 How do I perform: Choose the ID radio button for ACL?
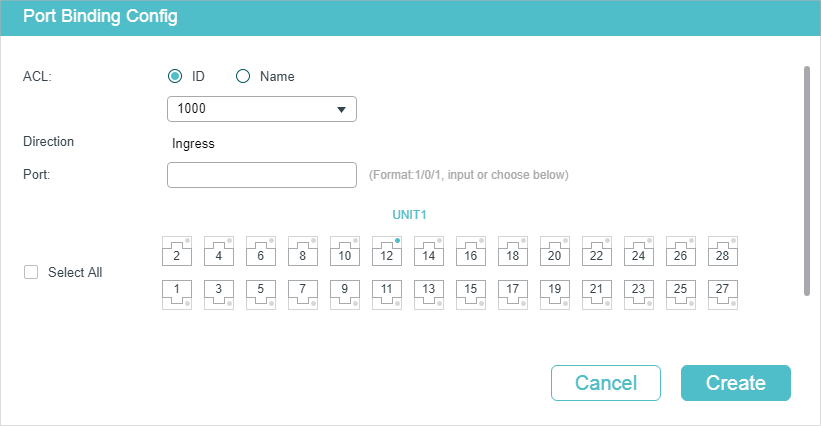click(x=175, y=76)
